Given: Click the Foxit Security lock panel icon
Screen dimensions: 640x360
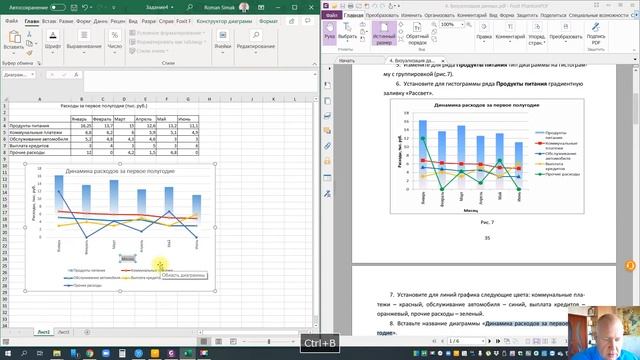Looking at the screenshot, I should (x=327, y=161).
